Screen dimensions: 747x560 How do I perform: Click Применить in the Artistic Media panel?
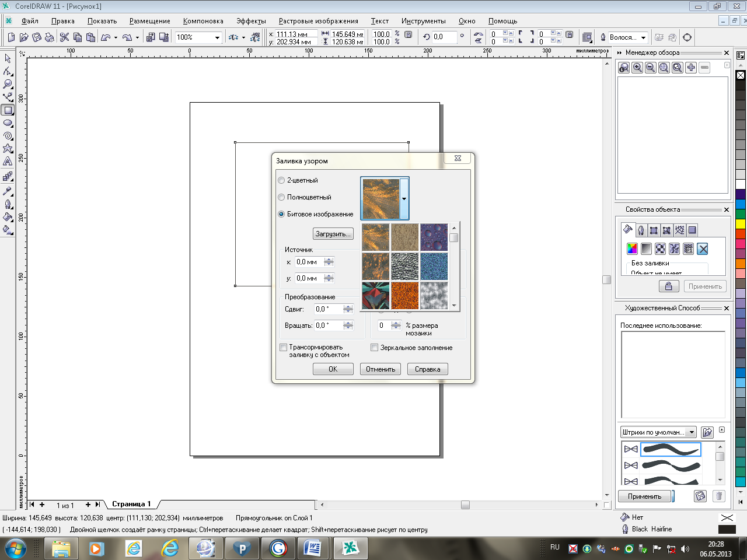(644, 496)
